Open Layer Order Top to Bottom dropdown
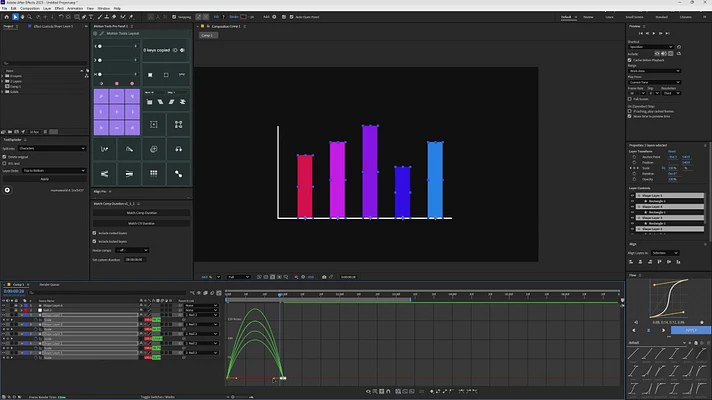Image resolution: width=712 pixels, height=400 pixels. point(54,171)
